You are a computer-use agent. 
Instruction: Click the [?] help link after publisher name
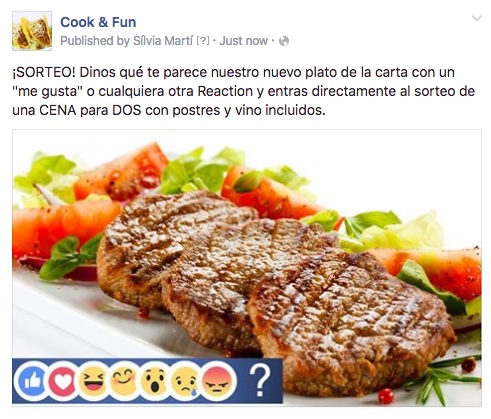coord(203,41)
